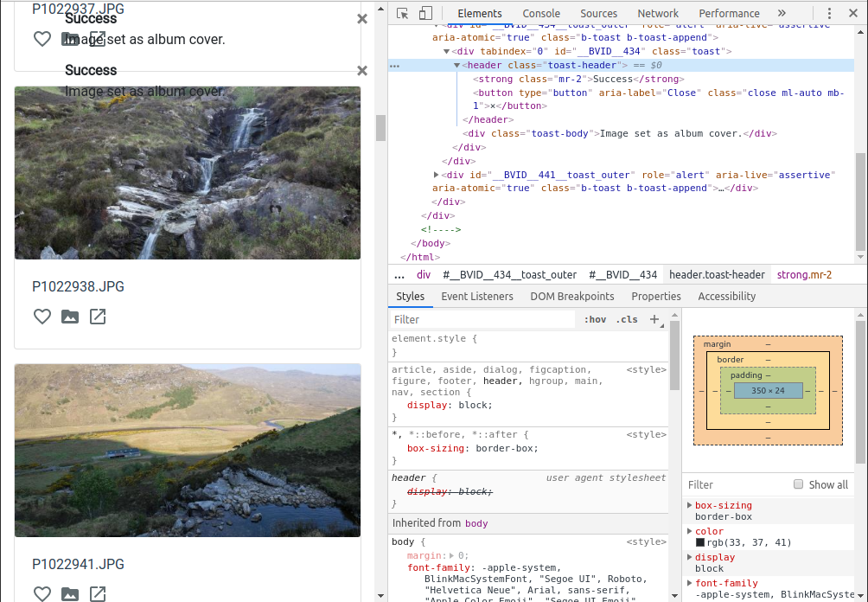Image resolution: width=868 pixels, height=602 pixels.
Task: Open the Accessibility pane
Action: (x=726, y=297)
